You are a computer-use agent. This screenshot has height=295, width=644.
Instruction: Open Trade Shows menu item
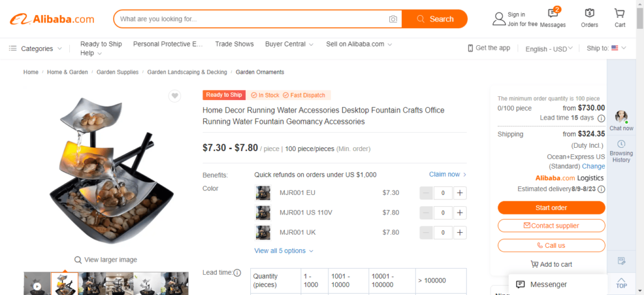coord(235,44)
